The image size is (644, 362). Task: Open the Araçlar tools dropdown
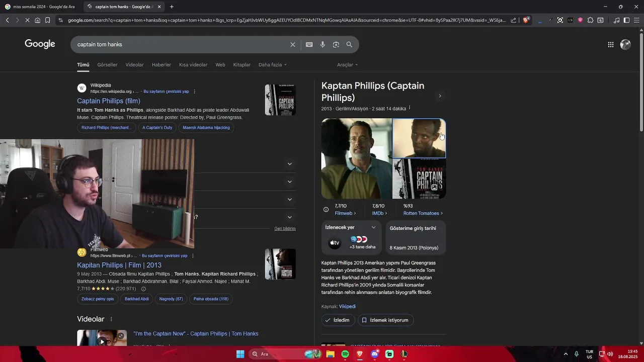[x=348, y=65]
